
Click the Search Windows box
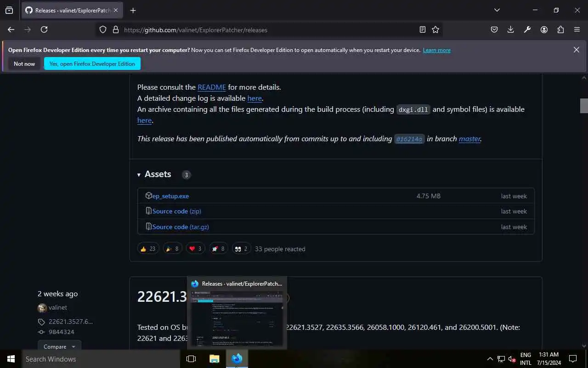(x=101, y=359)
